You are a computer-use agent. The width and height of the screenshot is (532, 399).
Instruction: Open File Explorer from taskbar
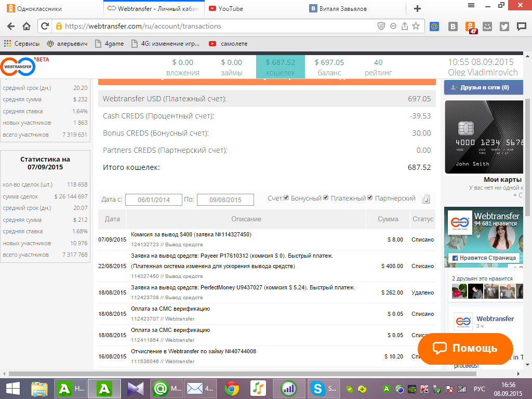pyautogui.click(x=39, y=389)
